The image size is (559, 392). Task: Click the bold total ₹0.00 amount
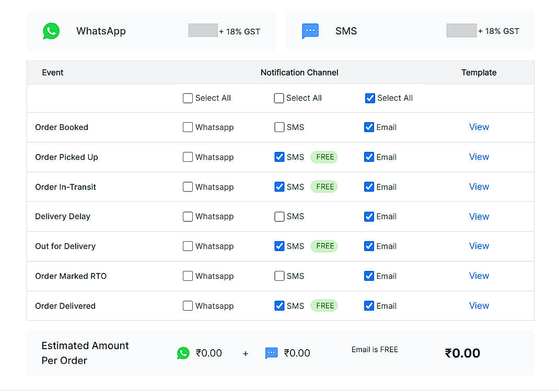point(462,353)
